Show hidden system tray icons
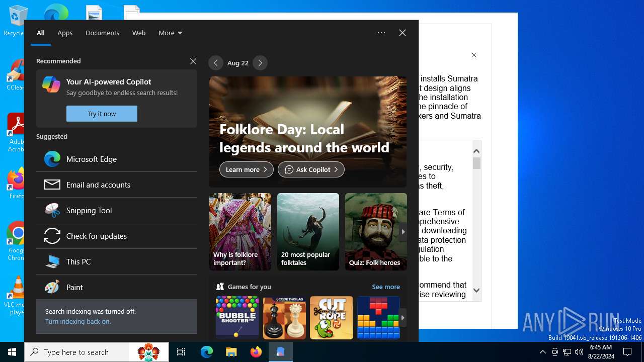The width and height of the screenshot is (644, 362). pyautogui.click(x=543, y=352)
